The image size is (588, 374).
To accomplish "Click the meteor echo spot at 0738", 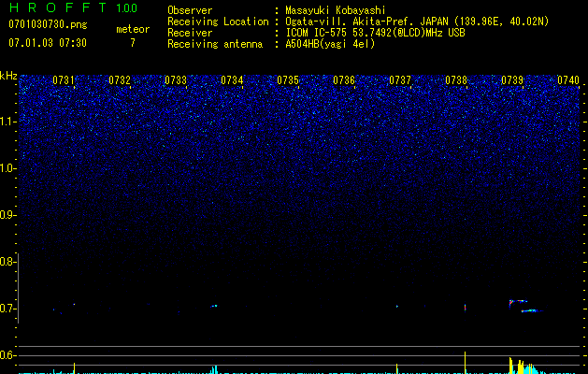I will click(465, 308).
